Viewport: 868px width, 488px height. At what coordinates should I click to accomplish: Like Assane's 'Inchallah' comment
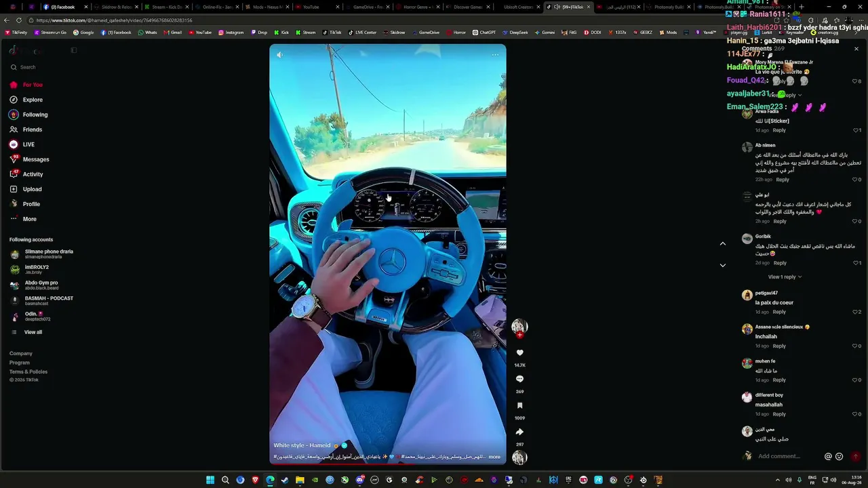coord(856,346)
